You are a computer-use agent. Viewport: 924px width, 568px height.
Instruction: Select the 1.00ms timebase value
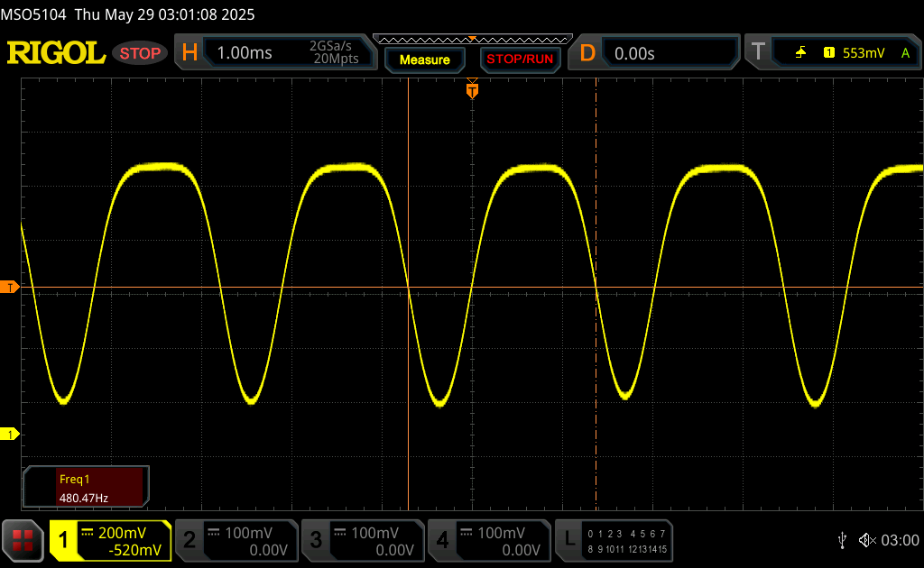[x=245, y=53]
